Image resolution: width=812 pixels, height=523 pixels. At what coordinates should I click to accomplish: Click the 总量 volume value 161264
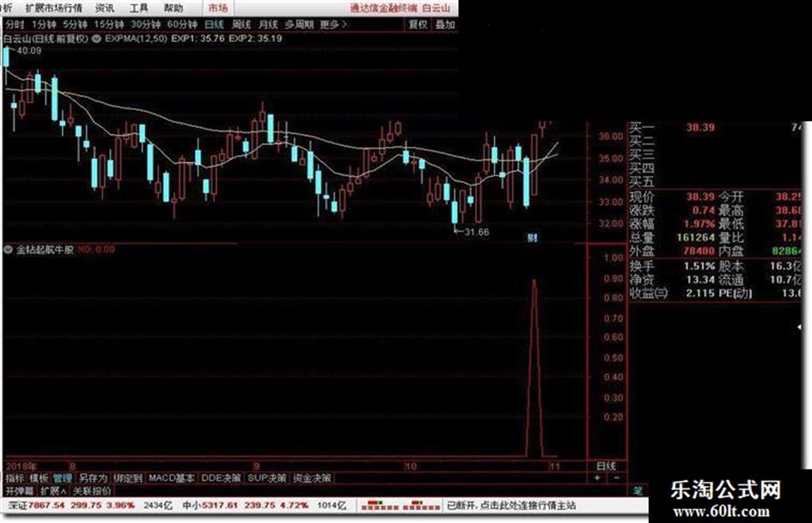[x=695, y=238]
